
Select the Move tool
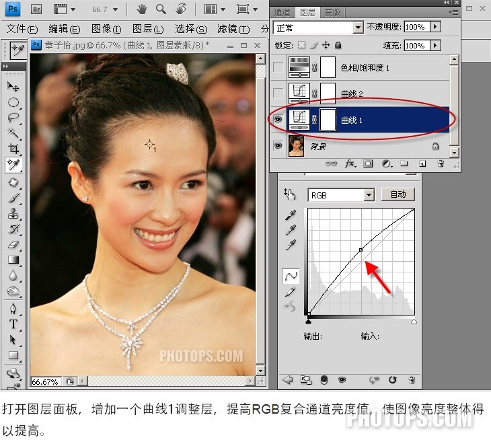pyautogui.click(x=13, y=86)
